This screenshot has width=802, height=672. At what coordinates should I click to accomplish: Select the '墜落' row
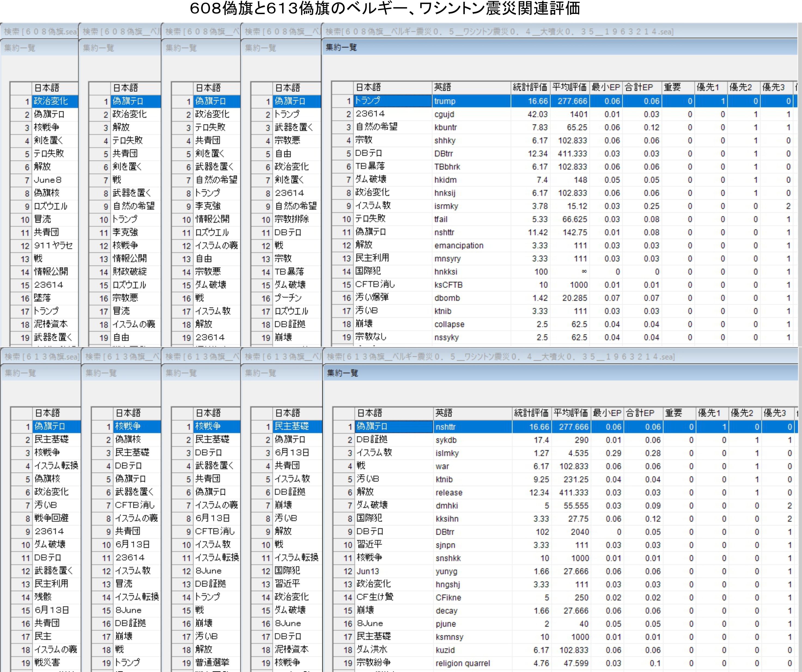coord(44,298)
